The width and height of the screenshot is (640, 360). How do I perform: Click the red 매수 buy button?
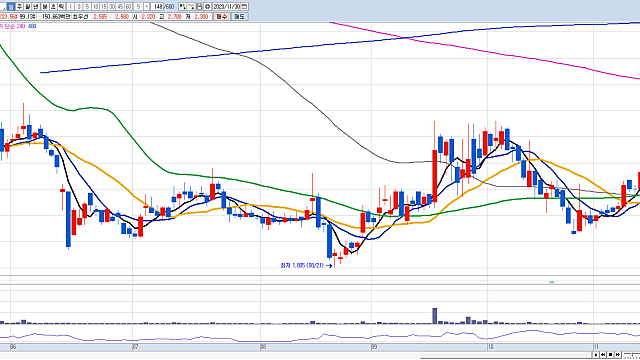[222, 16]
